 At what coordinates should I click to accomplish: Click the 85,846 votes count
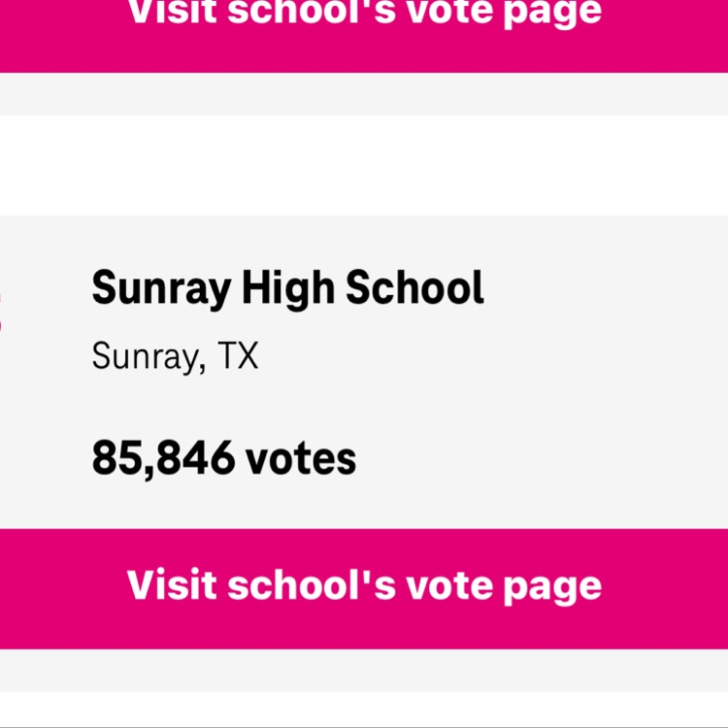coord(223,457)
